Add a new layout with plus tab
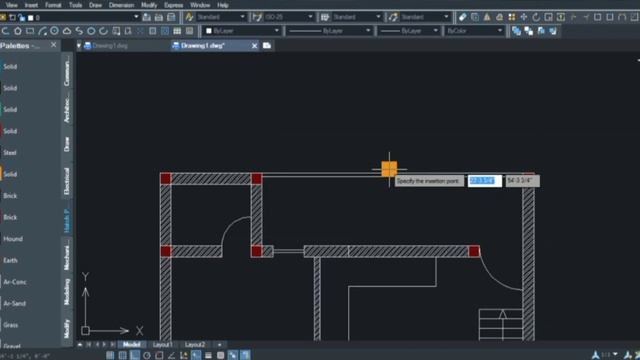This screenshot has width=640, height=360. (x=219, y=345)
